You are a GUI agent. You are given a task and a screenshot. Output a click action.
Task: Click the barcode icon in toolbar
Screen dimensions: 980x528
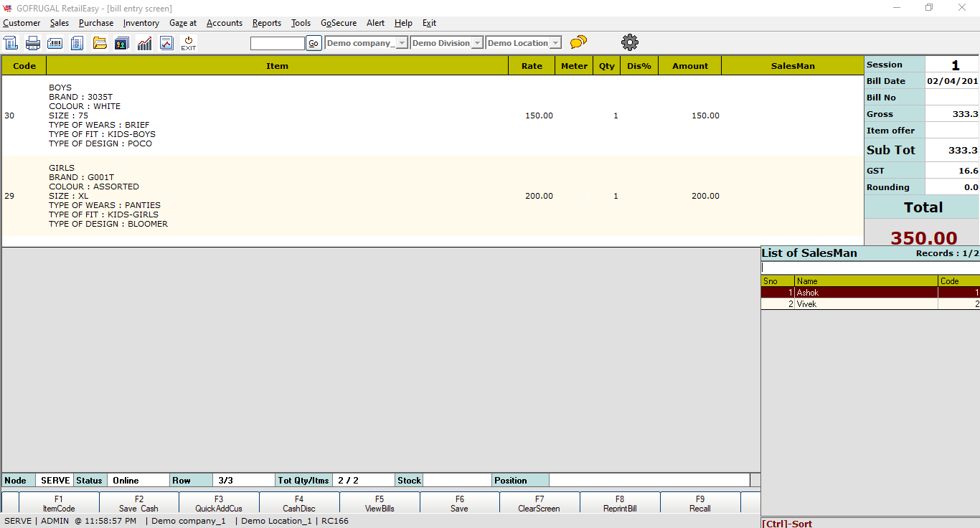55,43
